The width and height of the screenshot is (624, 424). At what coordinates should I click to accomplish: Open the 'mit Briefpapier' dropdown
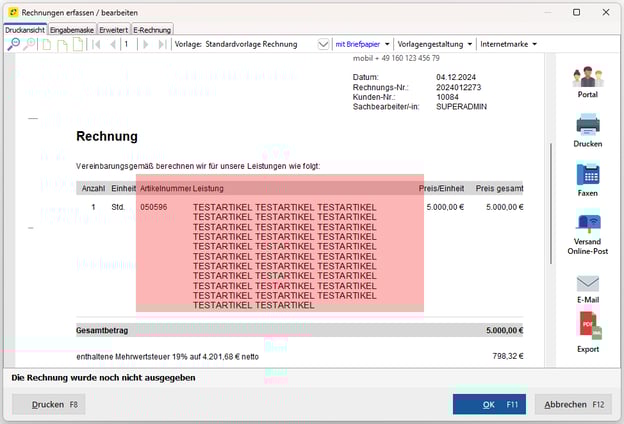pos(362,45)
